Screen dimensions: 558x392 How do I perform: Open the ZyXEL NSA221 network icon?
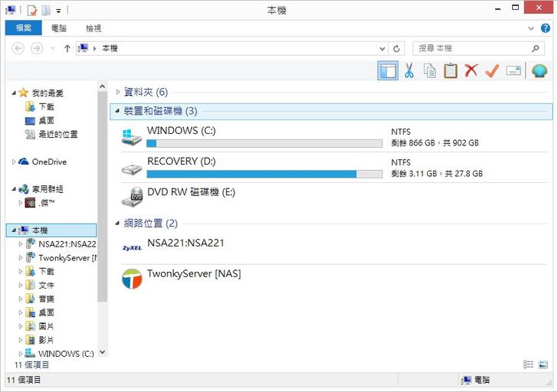(x=132, y=248)
